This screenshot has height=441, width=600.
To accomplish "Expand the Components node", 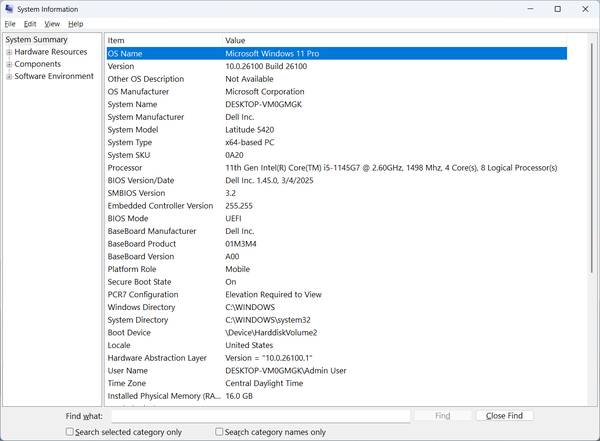I will (9, 64).
